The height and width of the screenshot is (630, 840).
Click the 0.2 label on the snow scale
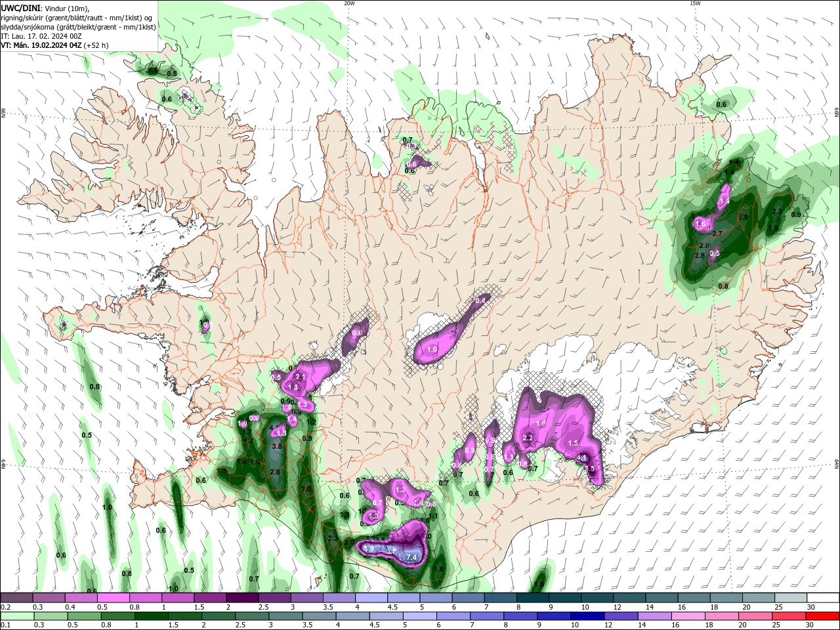click(5, 607)
